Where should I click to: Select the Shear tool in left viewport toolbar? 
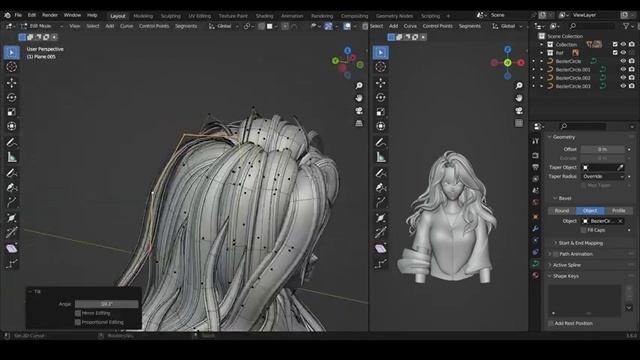(11, 248)
